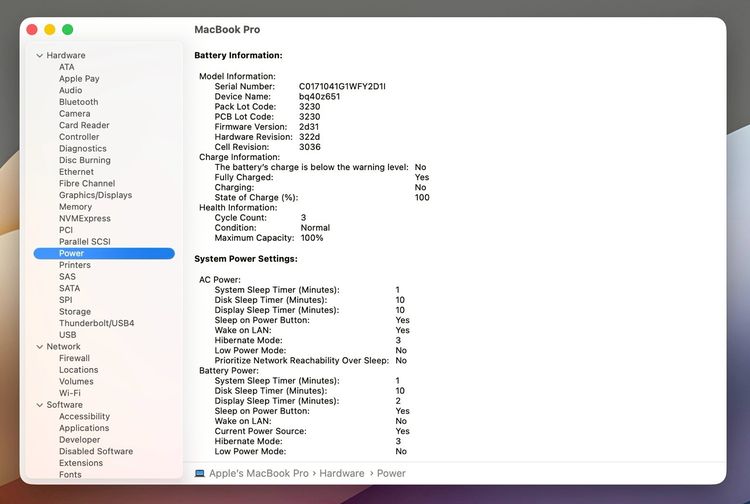
Task: Click the Maximum Capacity value 100%
Action: (311, 238)
